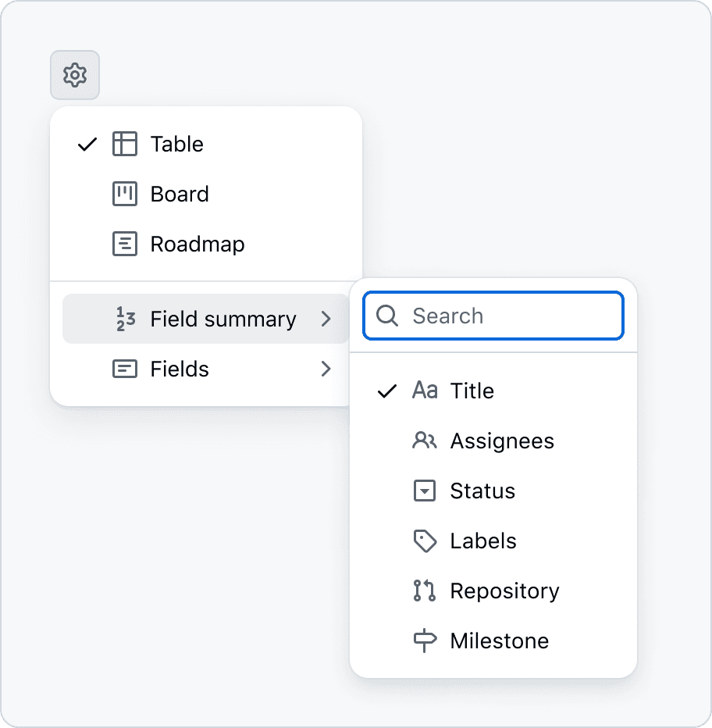Click the Labels tag icon
This screenshot has height=728, width=712.
click(x=424, y=541)
